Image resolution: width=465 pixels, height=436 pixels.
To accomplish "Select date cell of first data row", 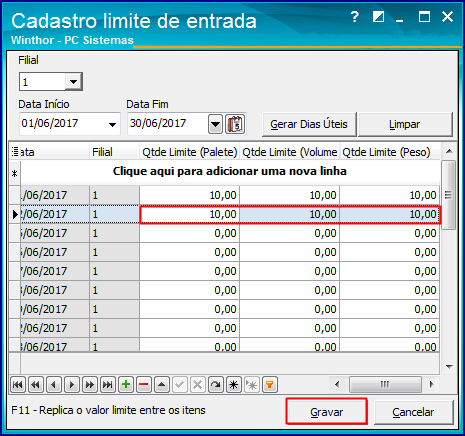I will pos(55,195).
